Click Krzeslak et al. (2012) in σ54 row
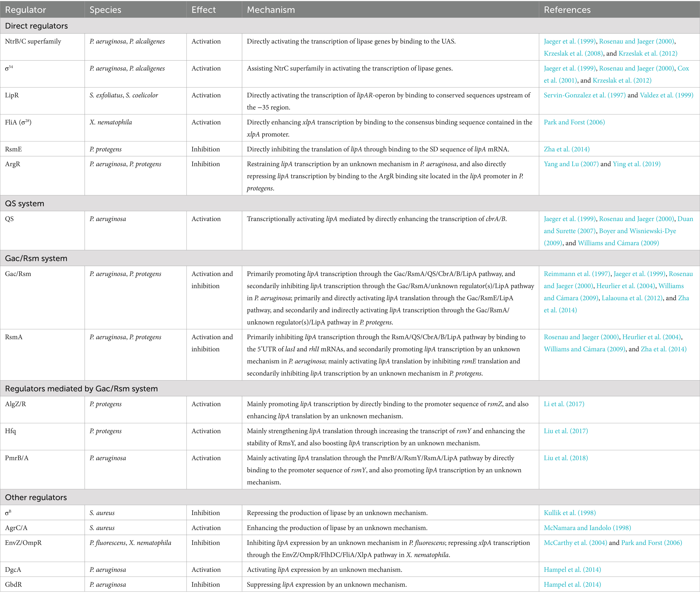Screen dimensions: 700x596 [622, 80]
